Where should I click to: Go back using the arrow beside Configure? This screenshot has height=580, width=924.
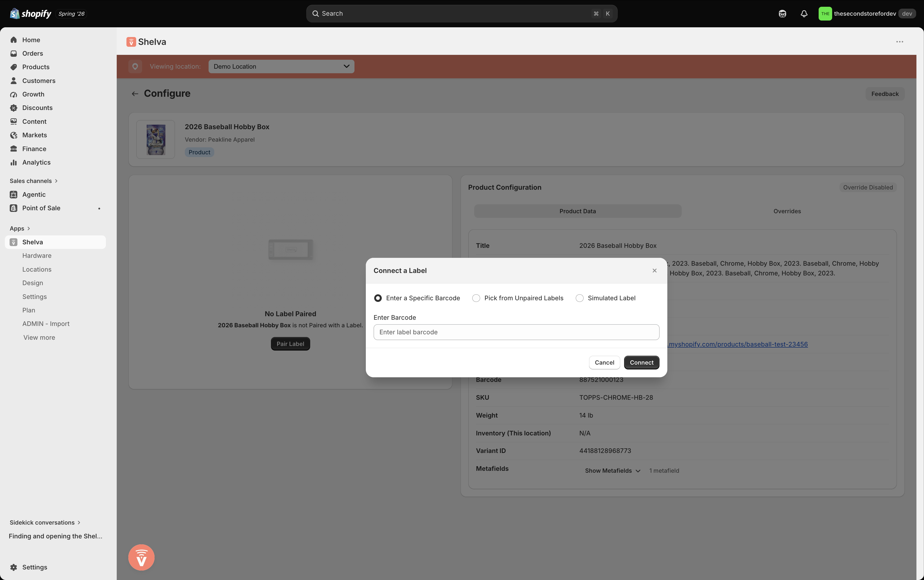[x=135, y=94]
